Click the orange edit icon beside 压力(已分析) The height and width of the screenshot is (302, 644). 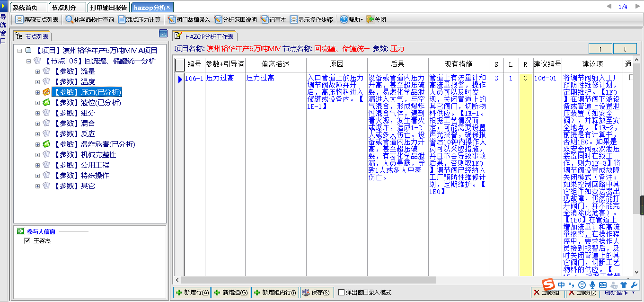pyautogui.click(x=46, y=92)
